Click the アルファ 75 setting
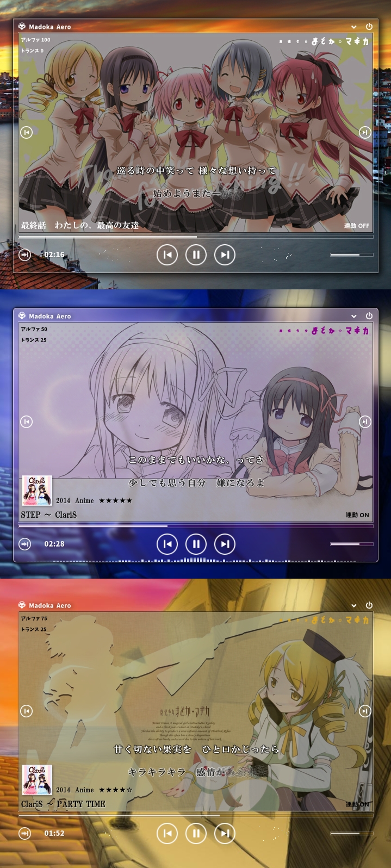This screenshot has height=868, width=391. [34, 618]
